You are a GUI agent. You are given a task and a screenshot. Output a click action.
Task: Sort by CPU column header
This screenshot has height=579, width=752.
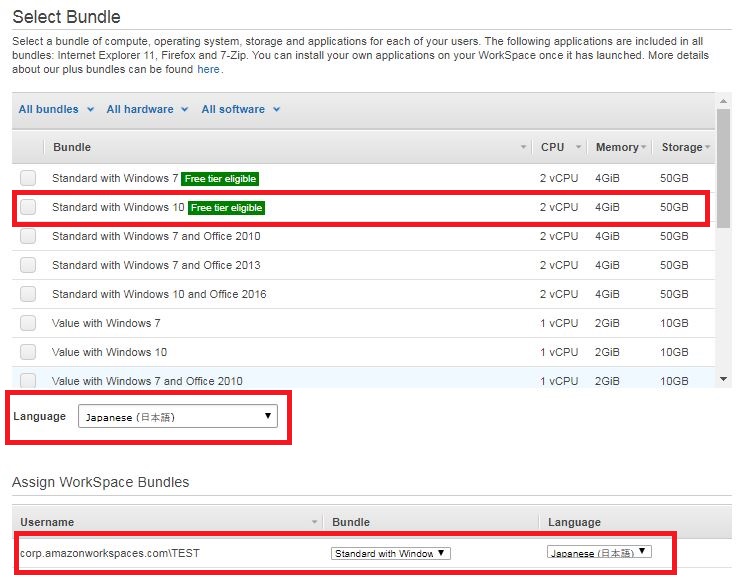click(x=560, y=147)
